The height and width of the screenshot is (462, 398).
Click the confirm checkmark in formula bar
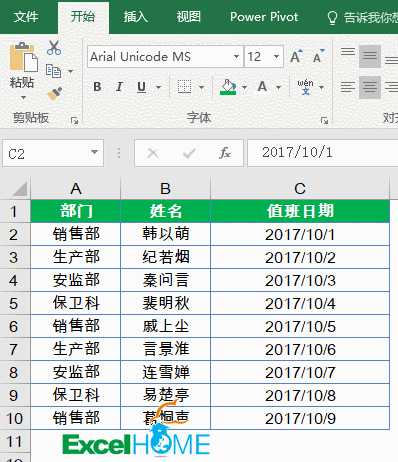(x=189, y=153)
